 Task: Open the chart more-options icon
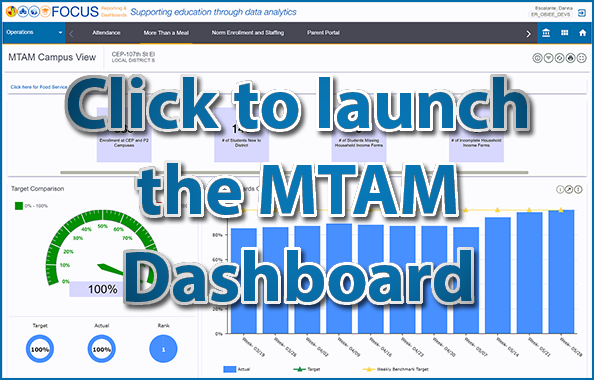click(x=578, y=189)
